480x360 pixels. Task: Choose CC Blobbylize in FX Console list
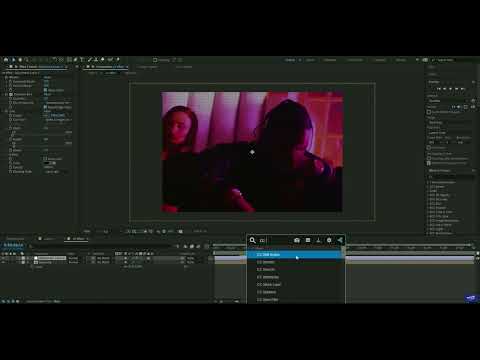coord(296,277)
